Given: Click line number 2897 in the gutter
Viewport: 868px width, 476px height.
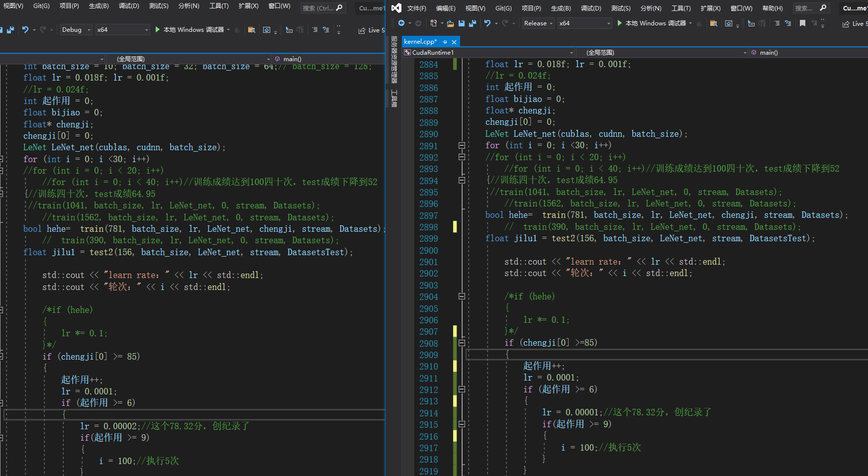Looking at the screenshot, I should click(428, 215).
